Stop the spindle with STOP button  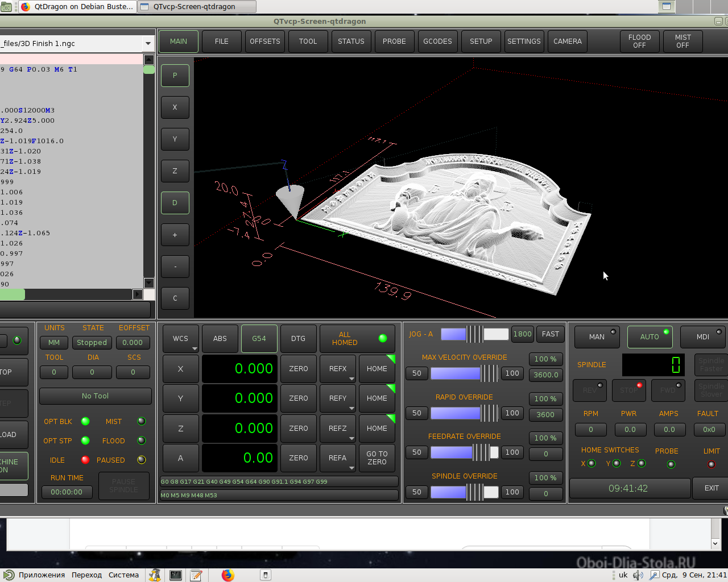(629, 390)
